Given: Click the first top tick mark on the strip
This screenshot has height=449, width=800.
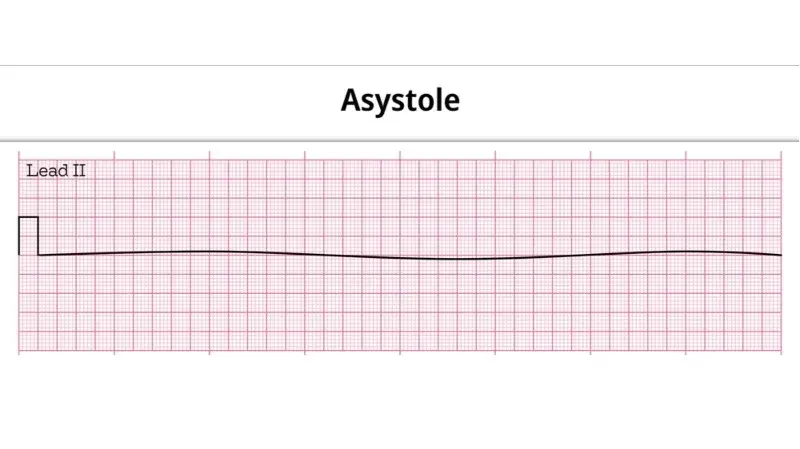Looking at the screenshot, I should pos(19,155).
